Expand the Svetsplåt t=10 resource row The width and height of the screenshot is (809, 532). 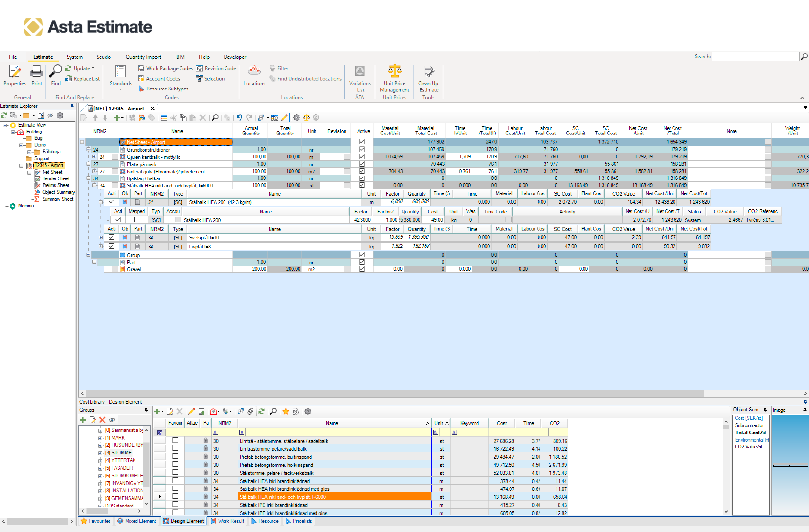(101, 238)
